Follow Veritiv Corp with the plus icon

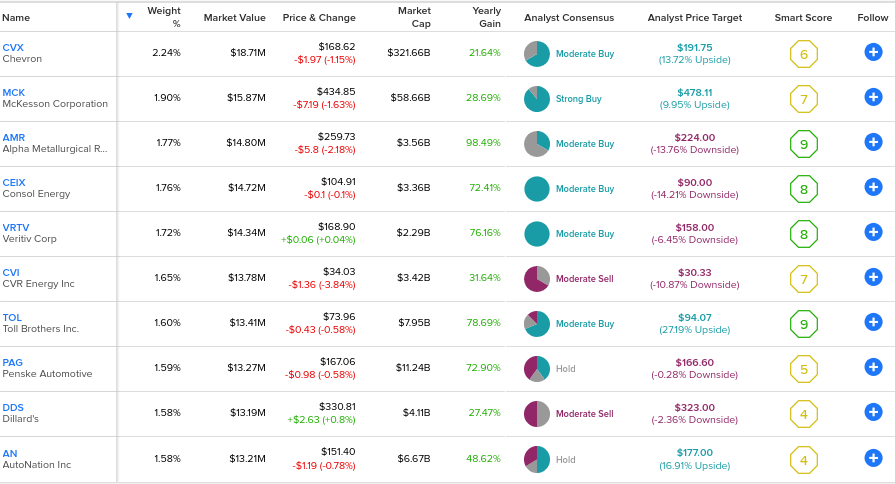(x=873, y=232)
